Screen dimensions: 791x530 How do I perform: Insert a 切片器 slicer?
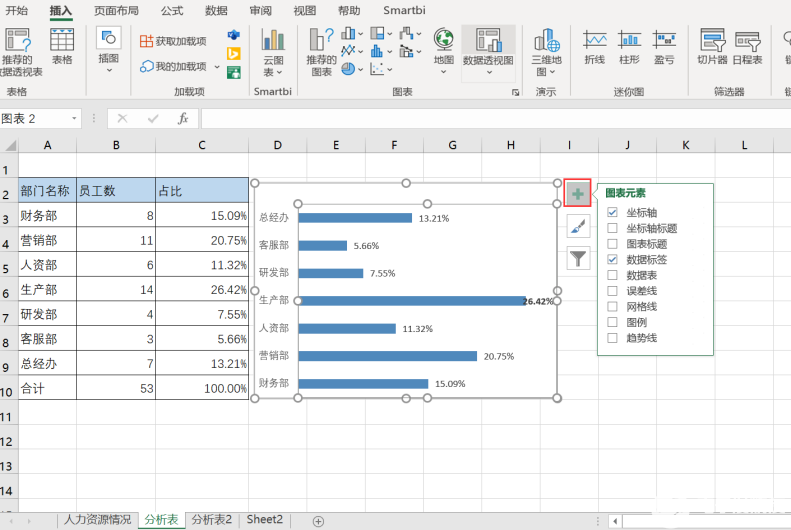pyautogui.click(x=712, y=47)
